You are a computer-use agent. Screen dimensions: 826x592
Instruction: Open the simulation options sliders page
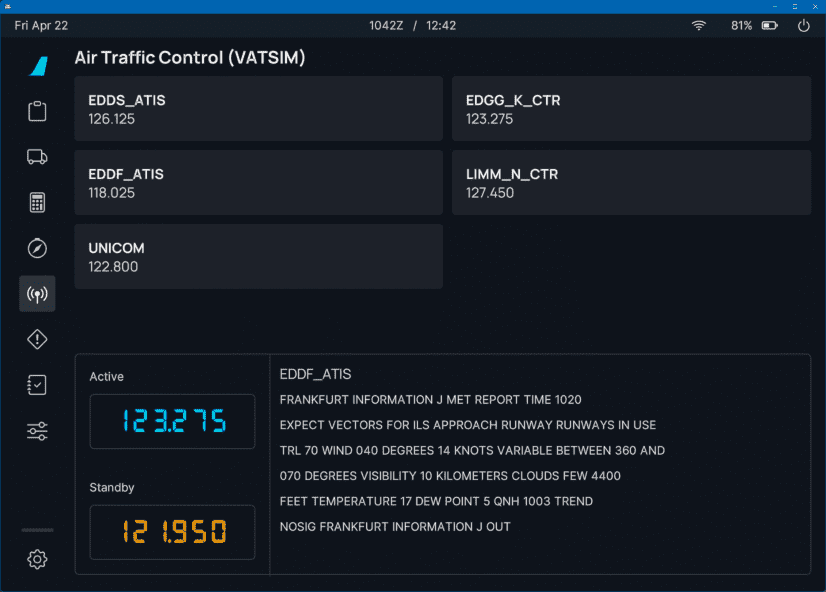37,430
